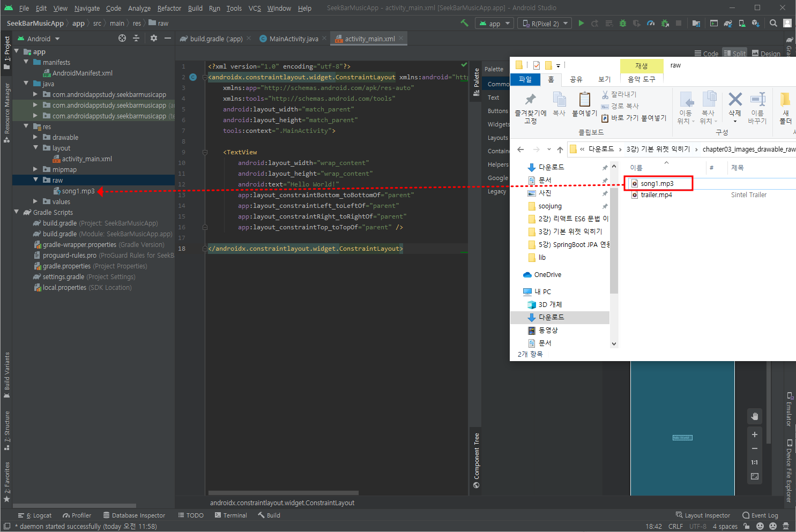Viewport: 796px width, 532px height.
Task: Open the Build menu
Action: (195, 8)
